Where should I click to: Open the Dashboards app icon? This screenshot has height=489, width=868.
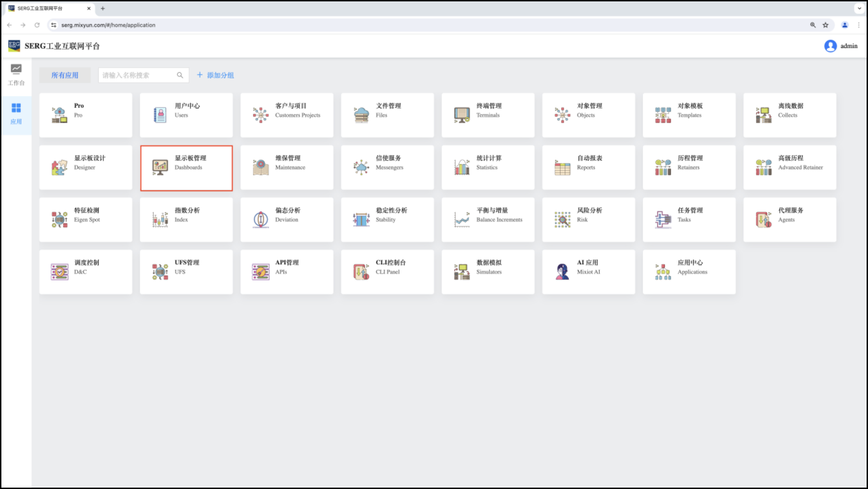pos(160,167)
